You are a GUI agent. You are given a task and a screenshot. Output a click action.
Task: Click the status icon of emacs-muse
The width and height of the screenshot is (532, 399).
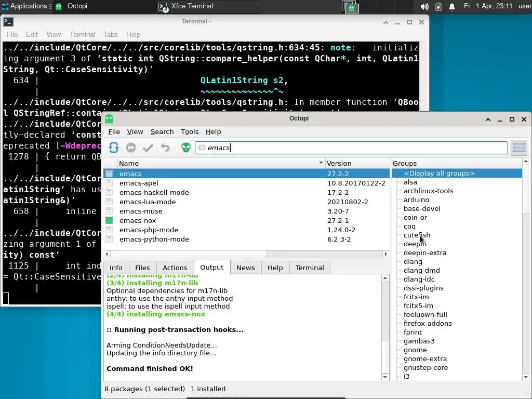[x=109, y=211]
